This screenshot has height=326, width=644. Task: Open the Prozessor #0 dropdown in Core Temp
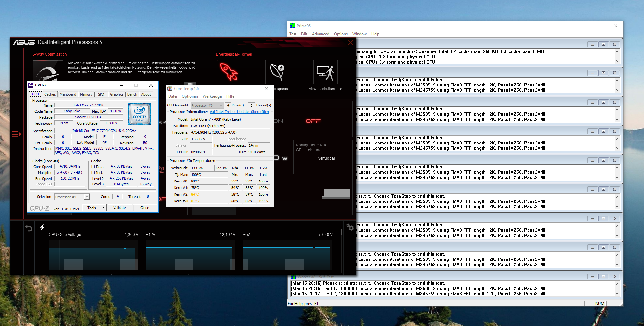tap(207, 105)
